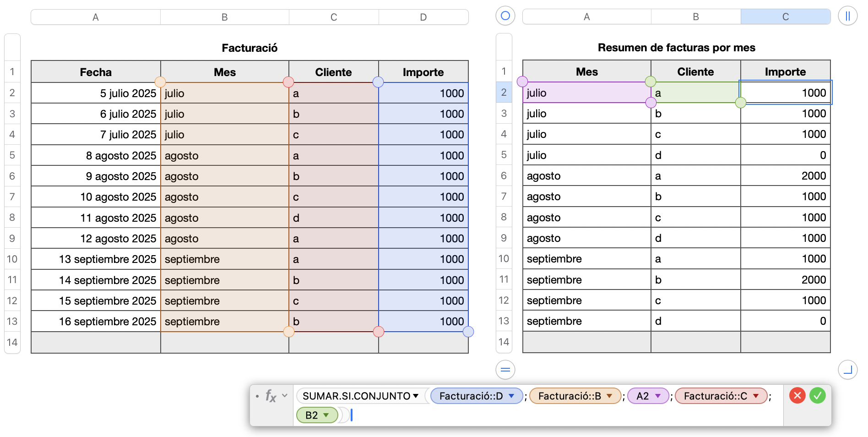Click the corner resize handle of Resumen table
Screen dimensions: 868x437
click(x=847, y=370)
